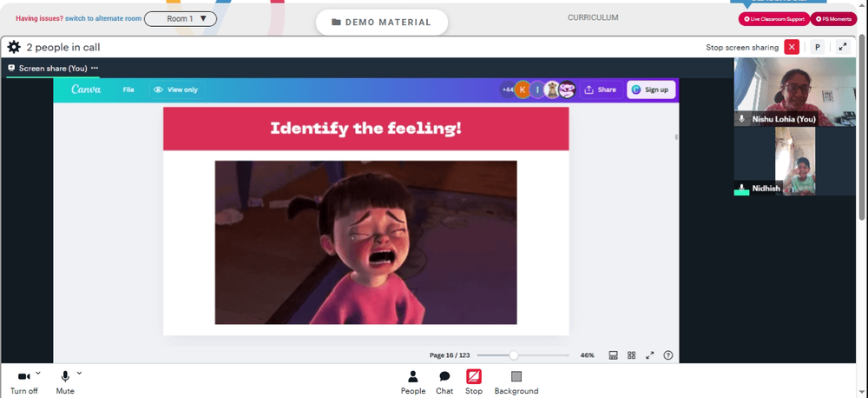Open the Demo Material folder
The image size is (868, 398).
[x=381, y=23]
